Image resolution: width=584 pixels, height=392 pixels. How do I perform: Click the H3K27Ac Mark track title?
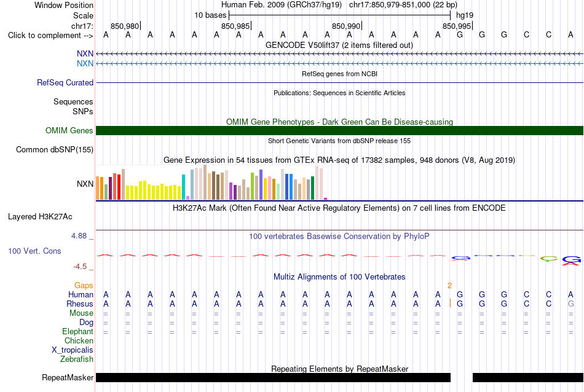click(x=339, y=208)
